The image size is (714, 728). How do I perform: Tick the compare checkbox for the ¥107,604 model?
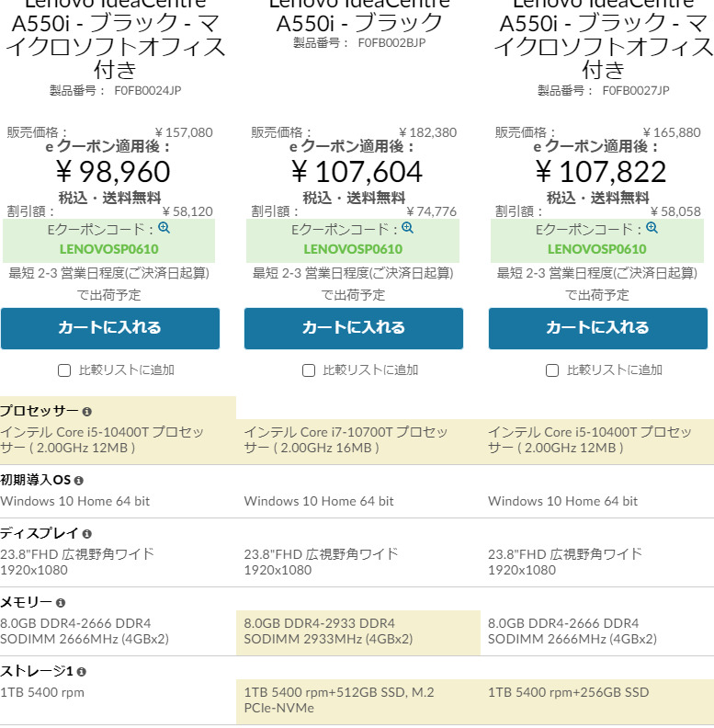click(309, 370)
